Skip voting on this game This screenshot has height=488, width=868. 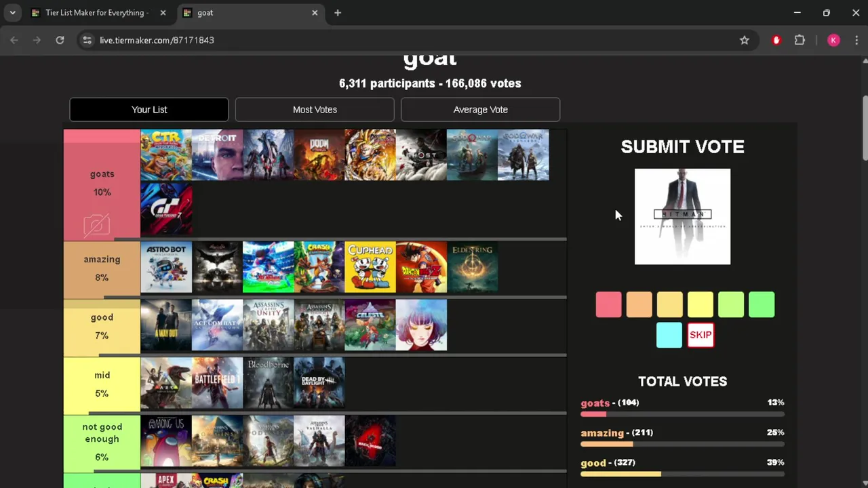pos(701,335)
